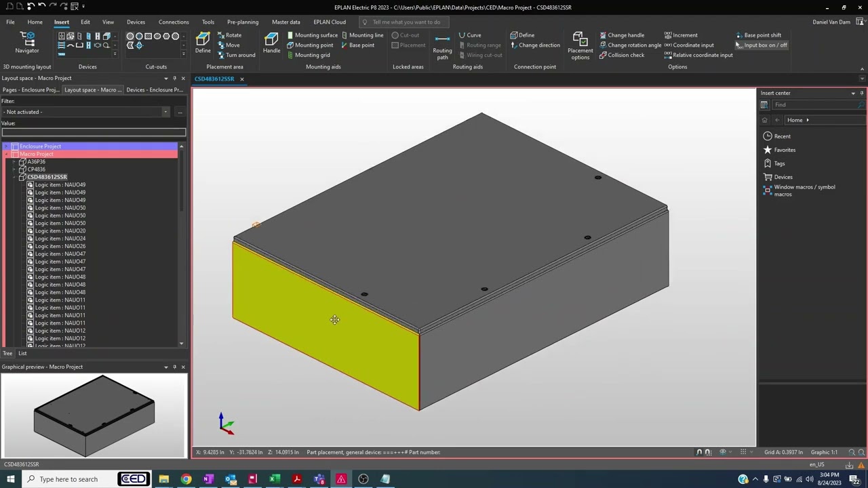This screenshot has height=488, width=868.
Task: Click Change direction for connection point
Action: click(536, 45)
